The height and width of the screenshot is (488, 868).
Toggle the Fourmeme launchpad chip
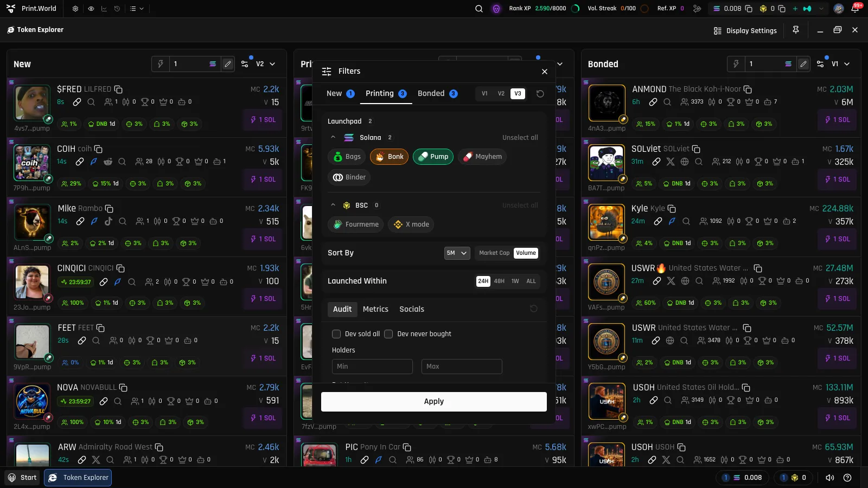[355, 224]
